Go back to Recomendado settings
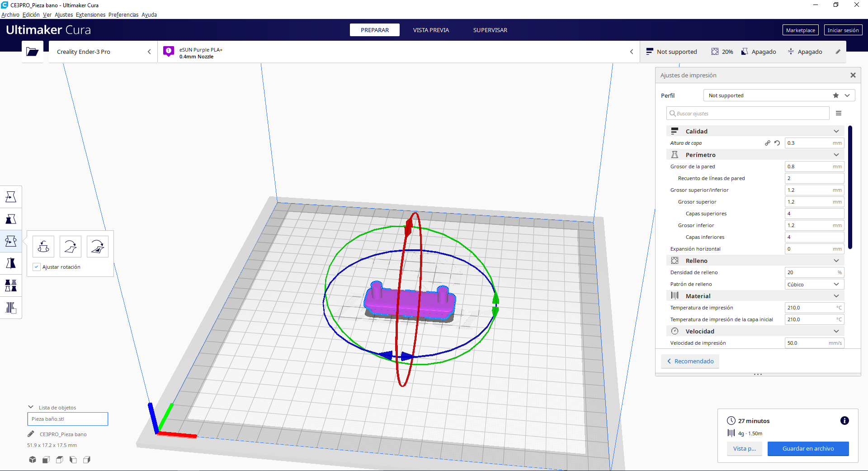Image resolution: width=868 pixels, height=471 pixels. [x=690, y=361]
